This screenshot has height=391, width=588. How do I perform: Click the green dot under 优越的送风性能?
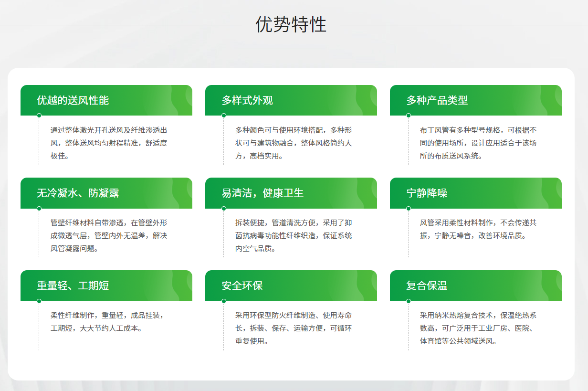click(x=39, y=116)
